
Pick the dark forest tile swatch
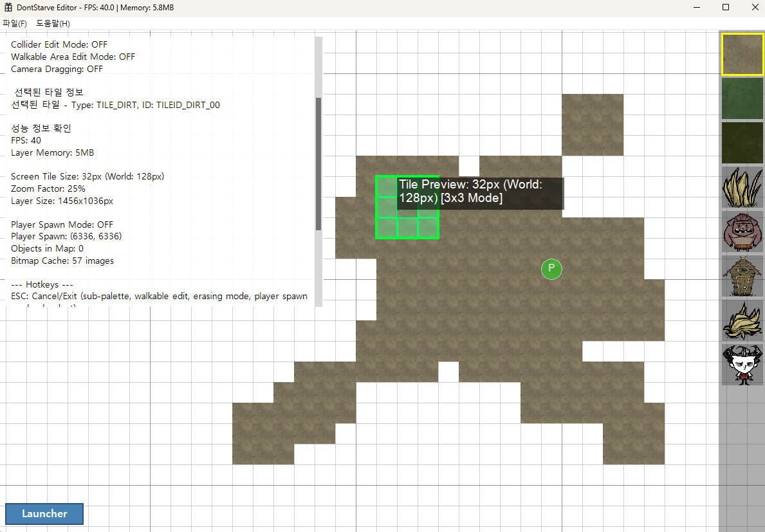click(x=742, y=143)
